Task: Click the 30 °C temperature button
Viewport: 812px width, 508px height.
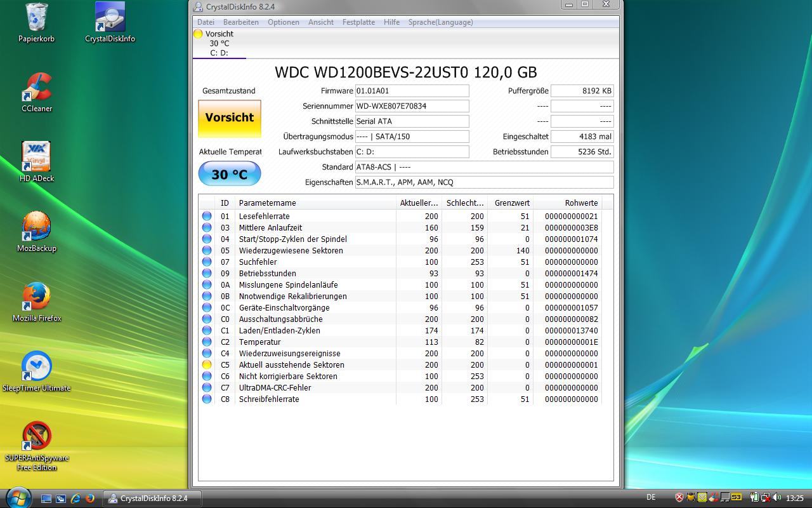Action: coord(230,174)
